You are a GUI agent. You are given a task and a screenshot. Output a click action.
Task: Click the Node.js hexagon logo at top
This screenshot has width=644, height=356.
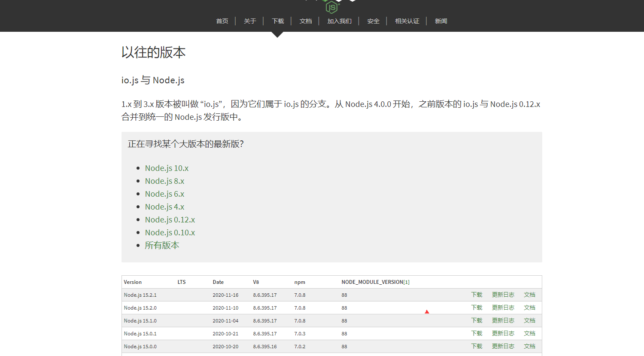pos(331,6)
